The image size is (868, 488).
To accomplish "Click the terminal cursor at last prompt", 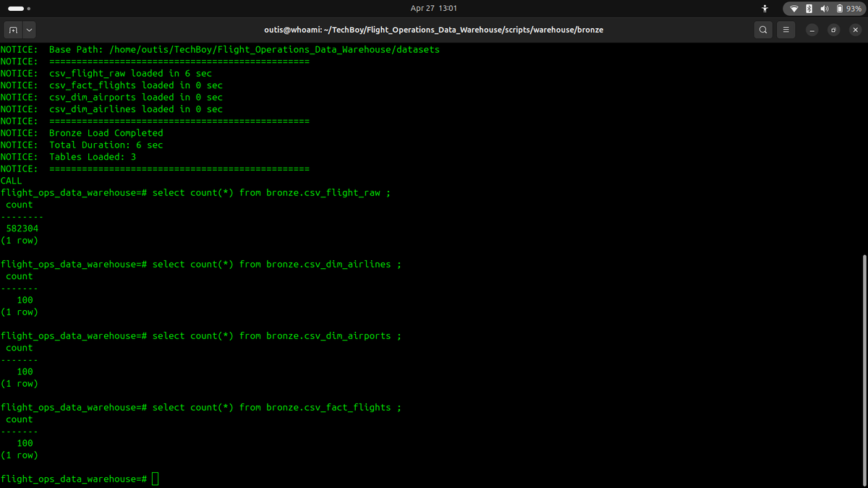I will click(x=156, y=479).
